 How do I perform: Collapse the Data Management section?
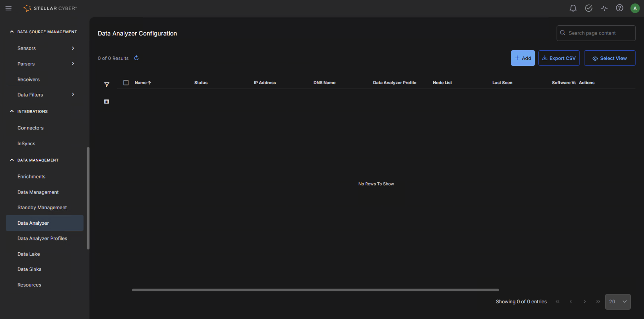tap(12, 160)
